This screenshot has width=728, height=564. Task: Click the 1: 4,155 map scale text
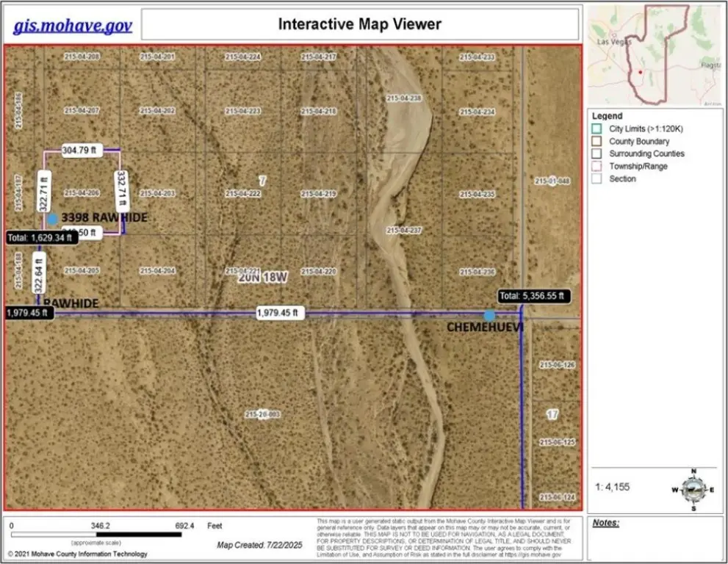pos(612,487)
